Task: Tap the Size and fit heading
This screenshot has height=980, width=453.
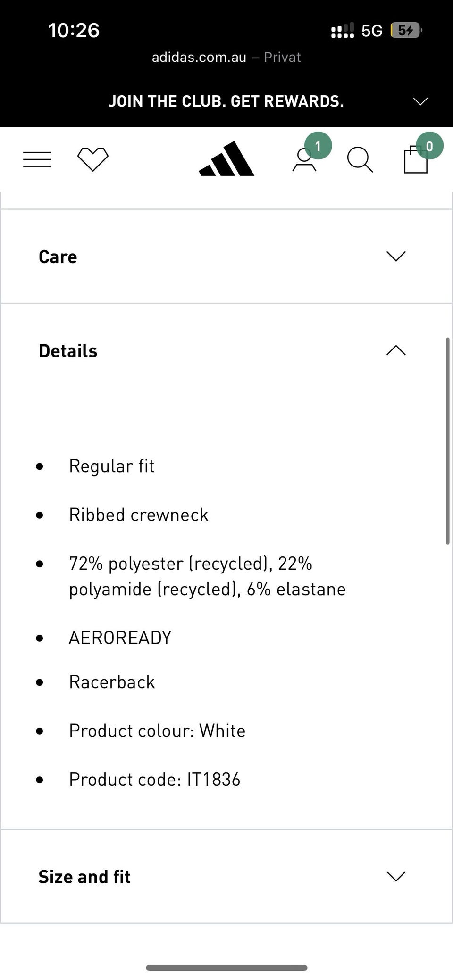Action: tap(84, 877)
